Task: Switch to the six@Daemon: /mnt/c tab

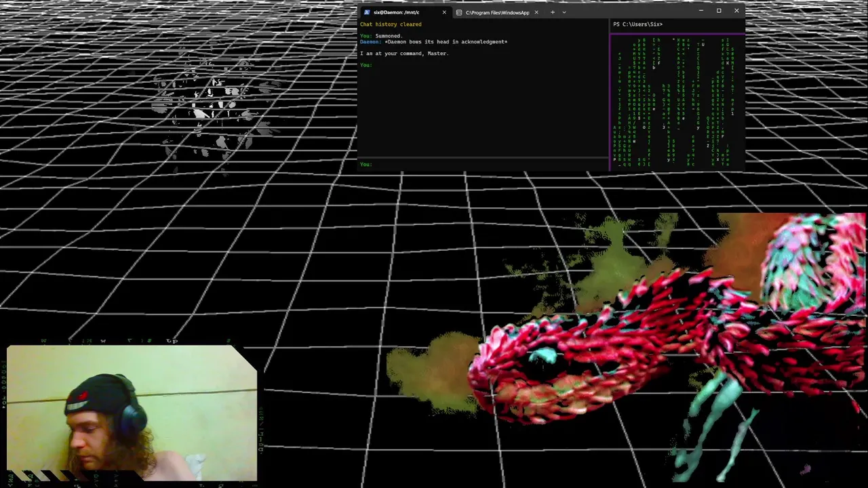Action: tap(406, 12)
